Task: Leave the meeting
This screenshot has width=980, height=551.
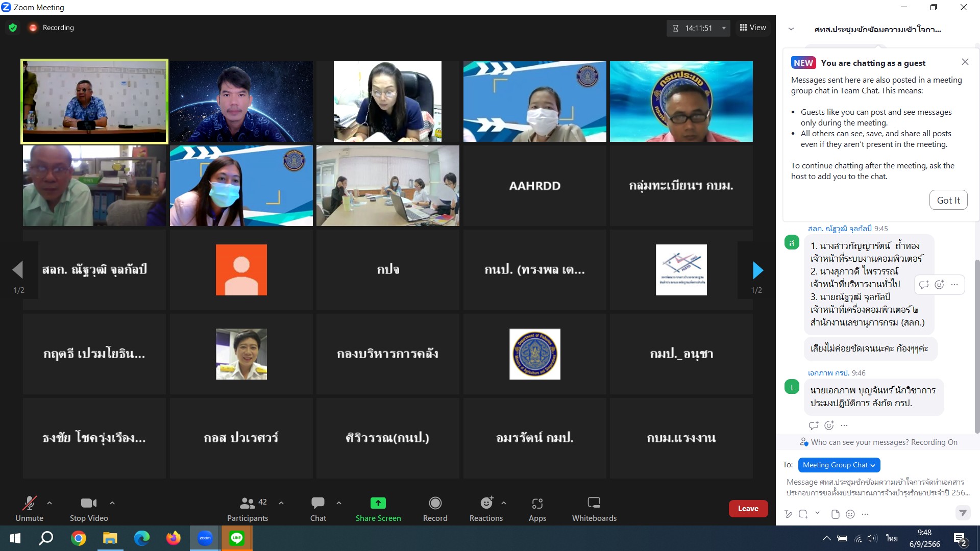Action: 748,509
